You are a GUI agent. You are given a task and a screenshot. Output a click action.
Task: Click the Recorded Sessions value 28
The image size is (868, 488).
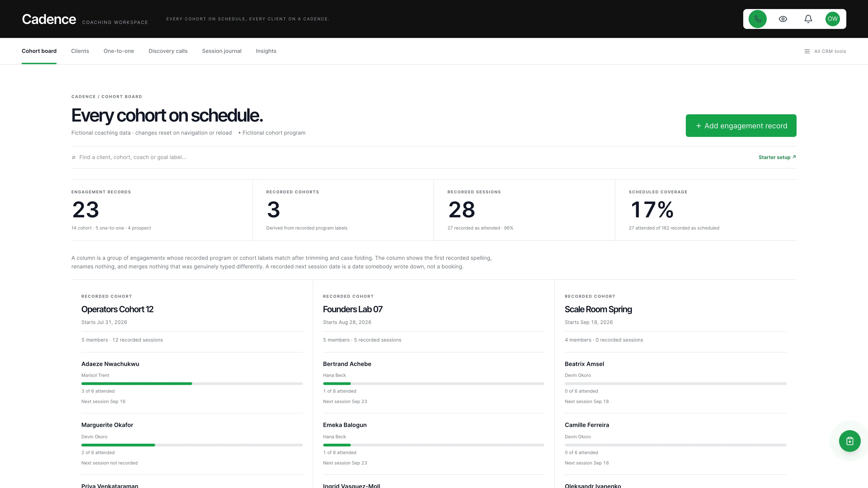[x=462, y=209]
